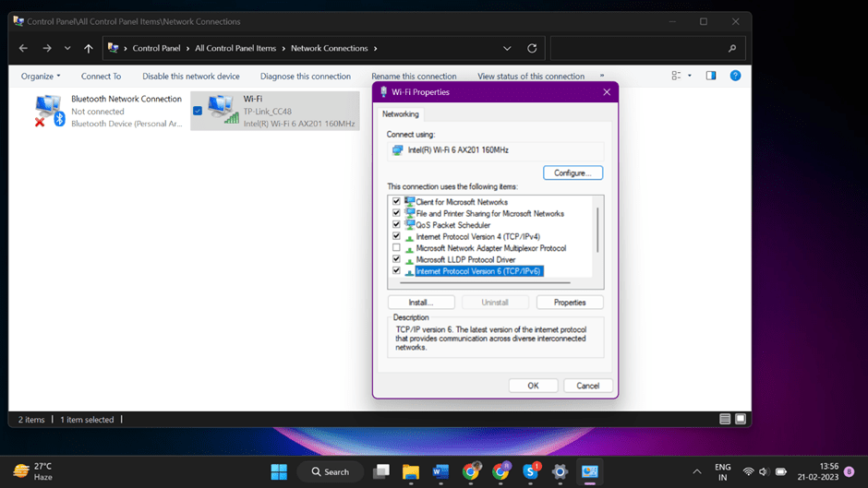Open Help with the question mark icon
868x488 pixels.
point(735,76)
